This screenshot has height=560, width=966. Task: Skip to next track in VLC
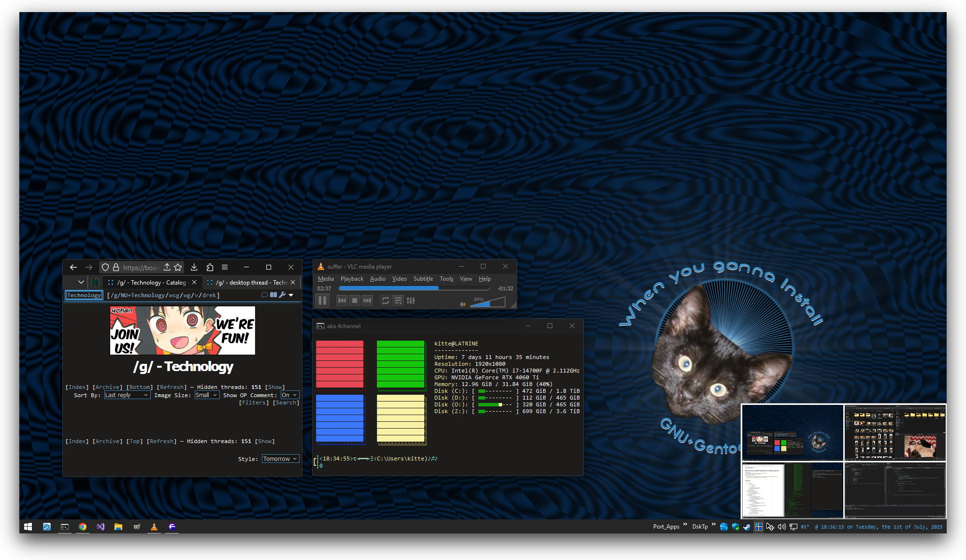click(367, 301)
